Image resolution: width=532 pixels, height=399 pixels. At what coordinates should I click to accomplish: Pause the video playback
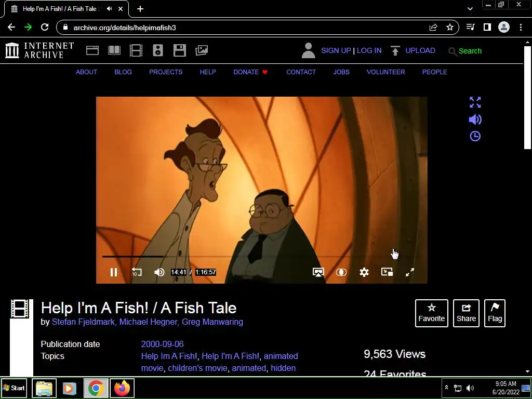pyautogui.click(x=114, y=272)
